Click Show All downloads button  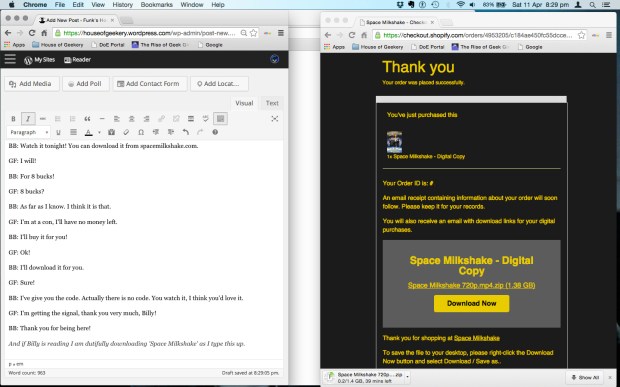tap(586, 378)
